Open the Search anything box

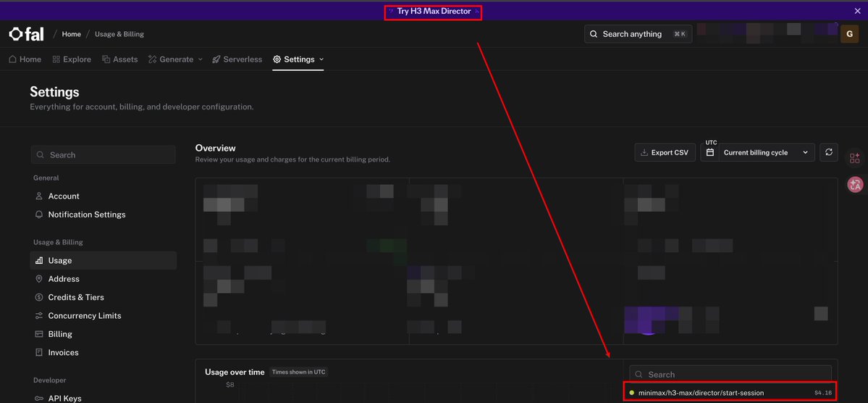(638, 34)
